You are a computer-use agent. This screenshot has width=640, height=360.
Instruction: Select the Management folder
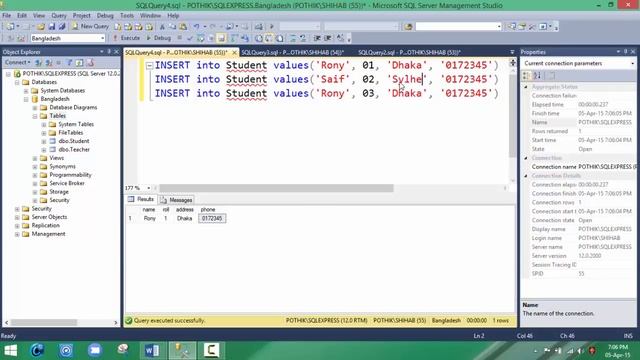point(48,234)
